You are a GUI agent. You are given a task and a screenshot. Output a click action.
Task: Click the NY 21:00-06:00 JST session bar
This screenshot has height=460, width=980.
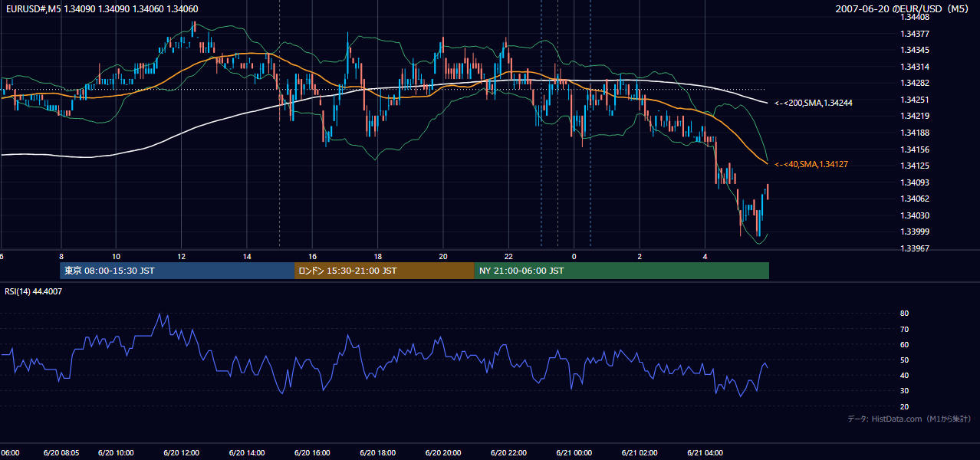622,271
